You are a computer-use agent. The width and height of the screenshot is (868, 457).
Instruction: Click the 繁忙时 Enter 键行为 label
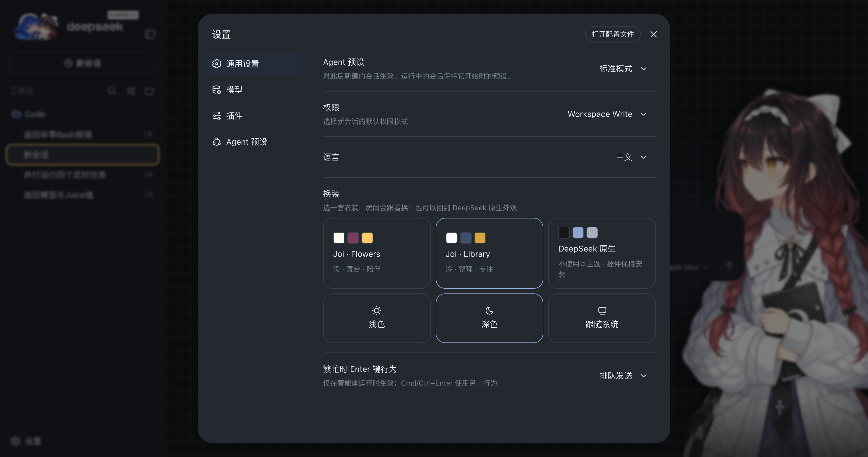click(360, 369)
